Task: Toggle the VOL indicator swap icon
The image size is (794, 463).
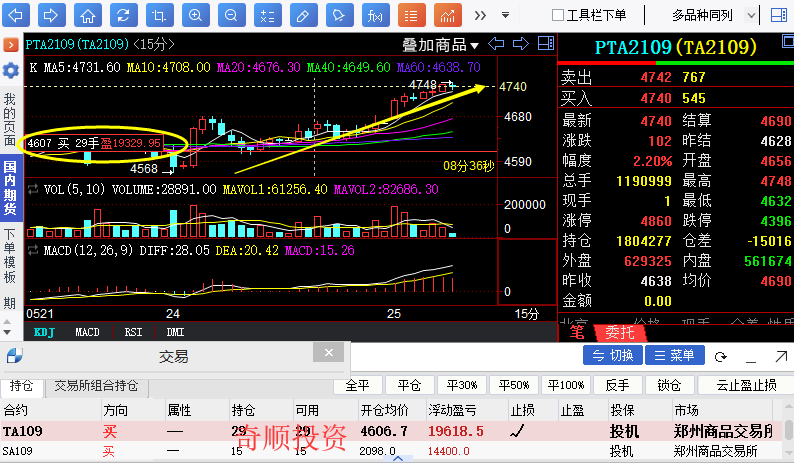Action: 33,189
